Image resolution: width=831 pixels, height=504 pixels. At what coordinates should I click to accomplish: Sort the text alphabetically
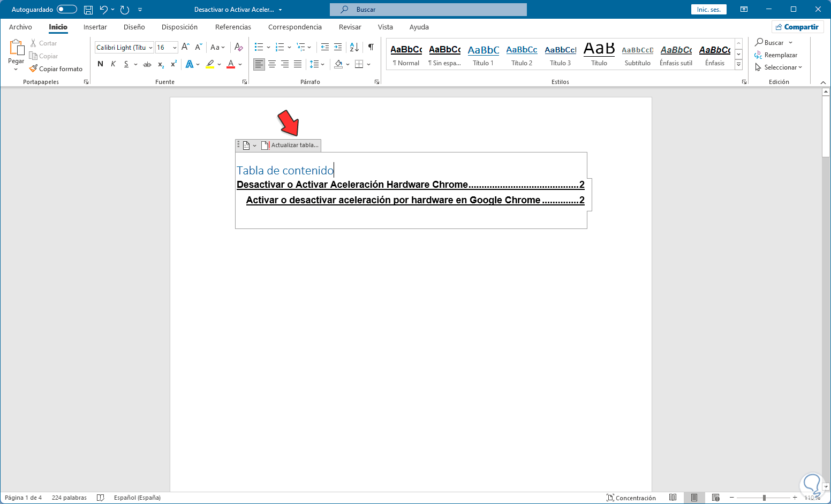[354, 47]
